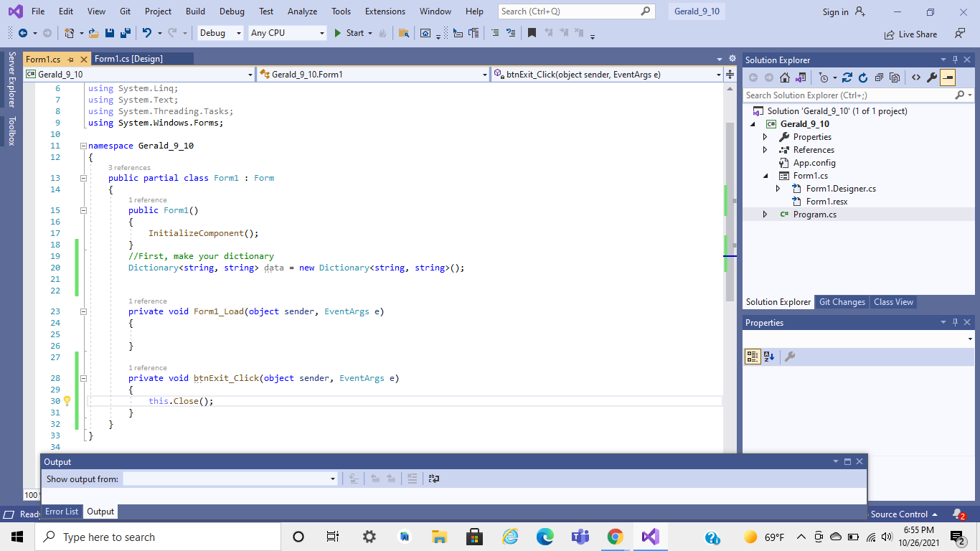Click the Live Share button
This screenshot has width=980, height=551.
point(910,34)
